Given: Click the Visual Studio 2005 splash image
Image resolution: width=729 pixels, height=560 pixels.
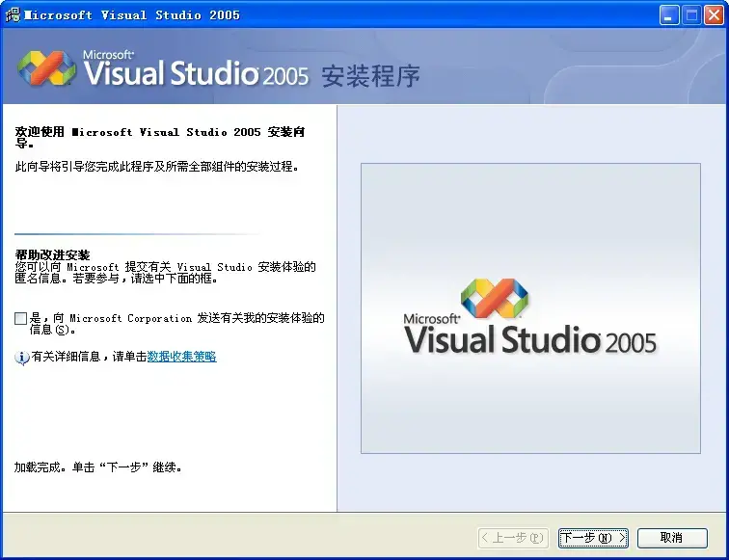Looking at the screenshot, I should coord(530,308).
